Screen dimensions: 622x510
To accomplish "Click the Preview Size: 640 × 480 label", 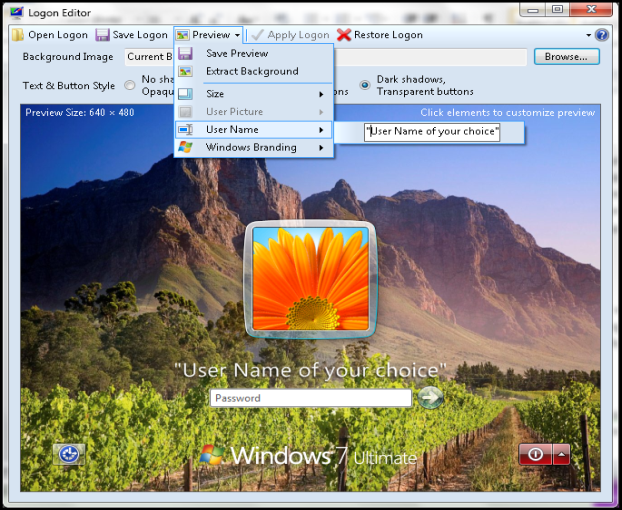I will [x=80, y=113].
